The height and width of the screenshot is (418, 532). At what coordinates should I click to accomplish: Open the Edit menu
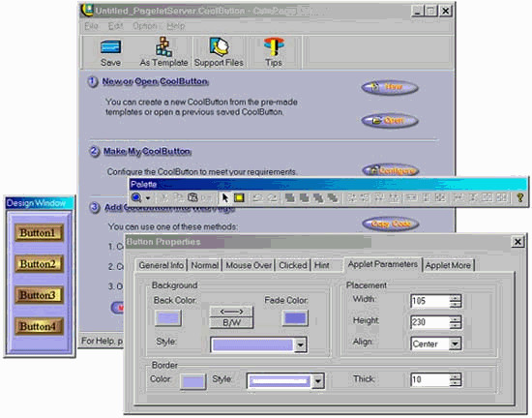coord(115,26)
